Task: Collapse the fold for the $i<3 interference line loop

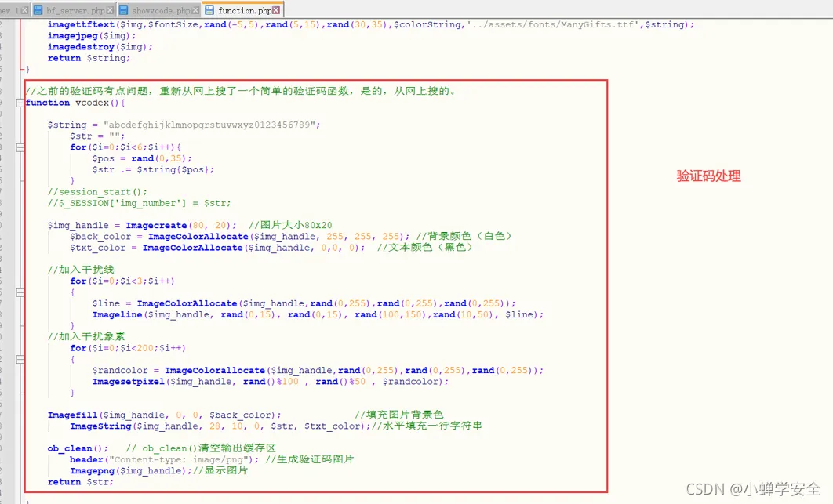Action: 20,292
